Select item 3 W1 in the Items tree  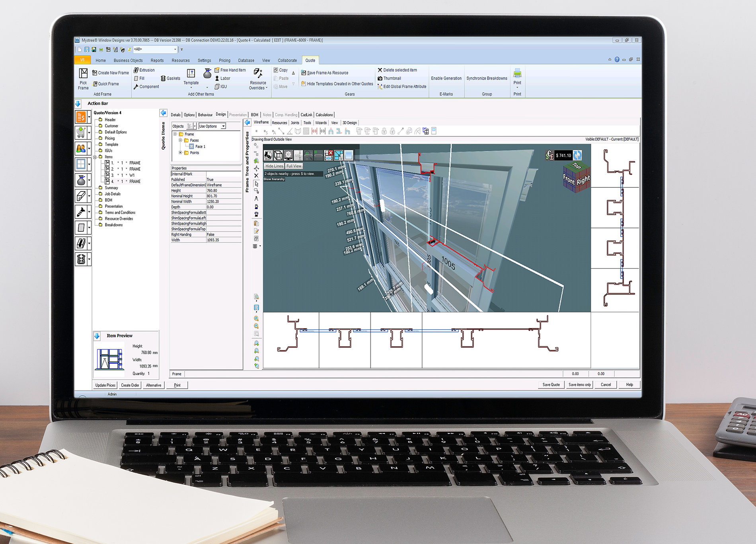tap(123, 175)
